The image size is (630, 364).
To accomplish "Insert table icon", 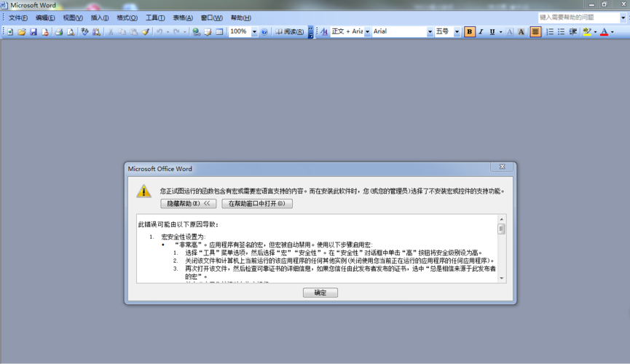I will tap(219, 32).
